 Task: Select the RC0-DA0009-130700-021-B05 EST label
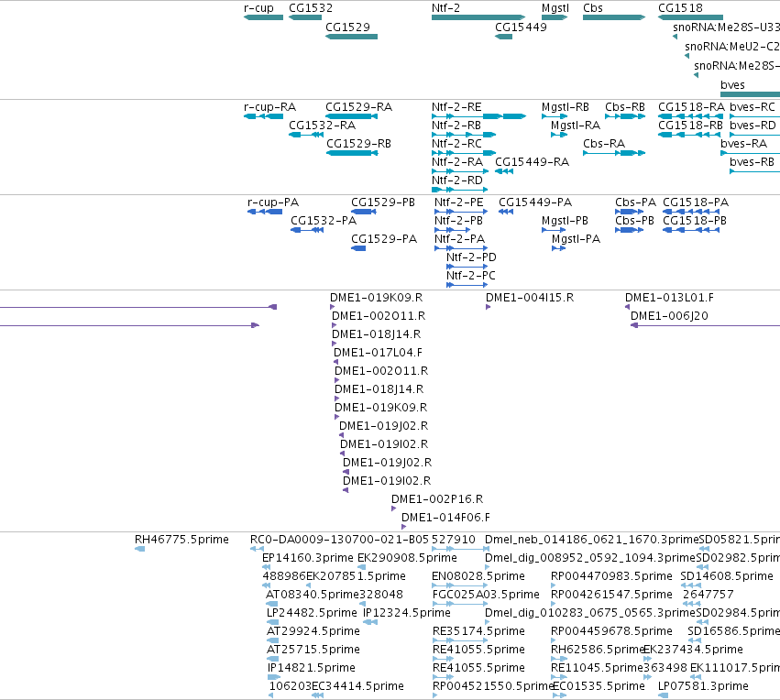[339, 540]
